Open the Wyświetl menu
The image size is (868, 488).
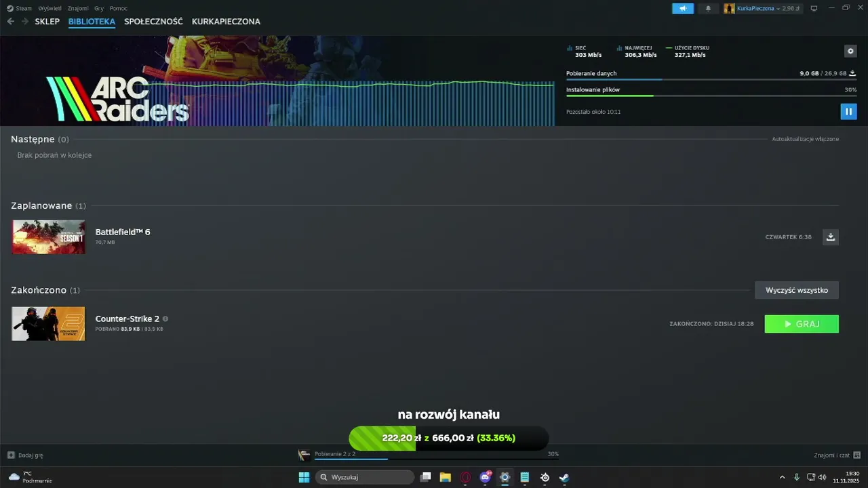[x=50, y=8]
